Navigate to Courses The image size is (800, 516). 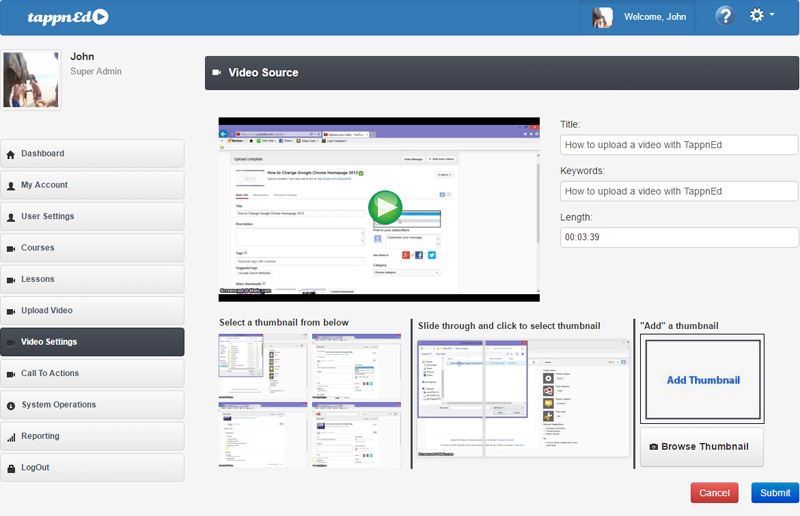pos(92,248)
